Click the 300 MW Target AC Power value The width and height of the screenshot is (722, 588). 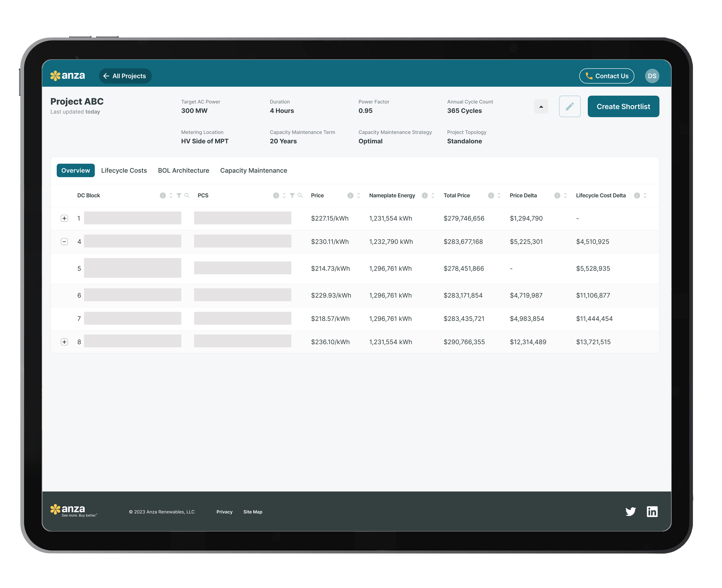(194, 111)
